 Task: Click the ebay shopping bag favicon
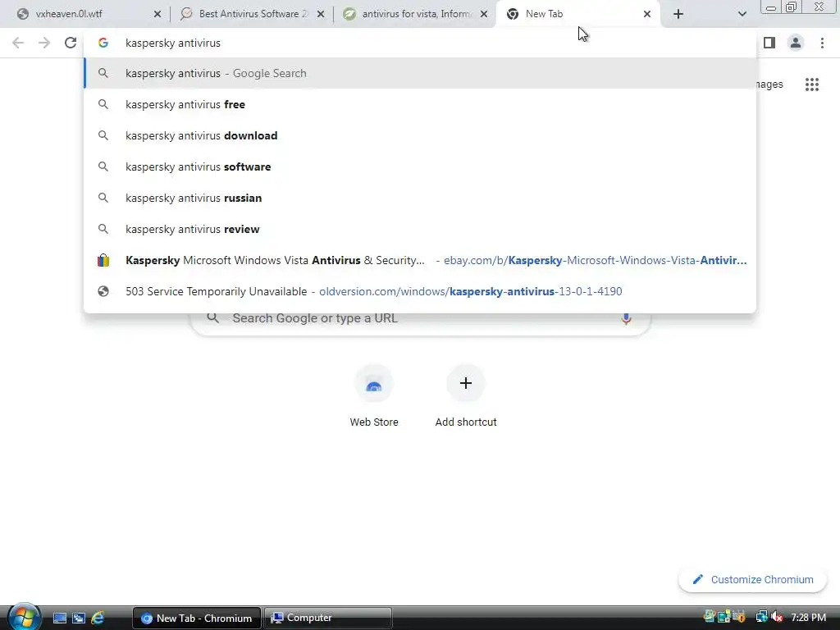click(103, 260)
